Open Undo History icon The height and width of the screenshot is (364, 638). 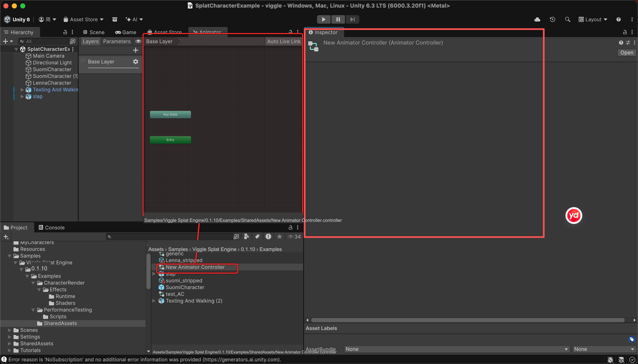click(553, 19)
